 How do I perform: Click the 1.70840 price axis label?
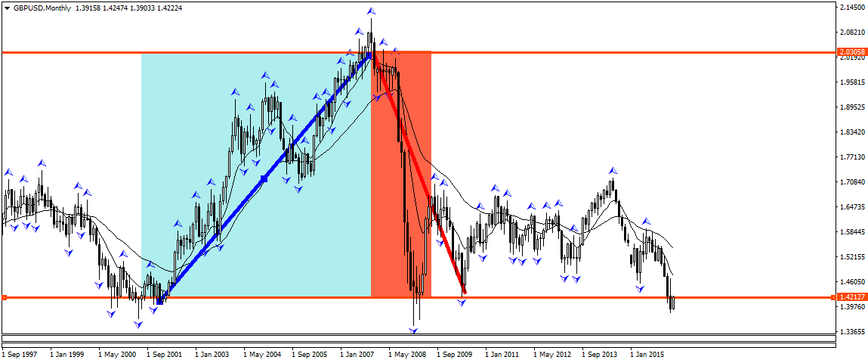click(852, 181)
